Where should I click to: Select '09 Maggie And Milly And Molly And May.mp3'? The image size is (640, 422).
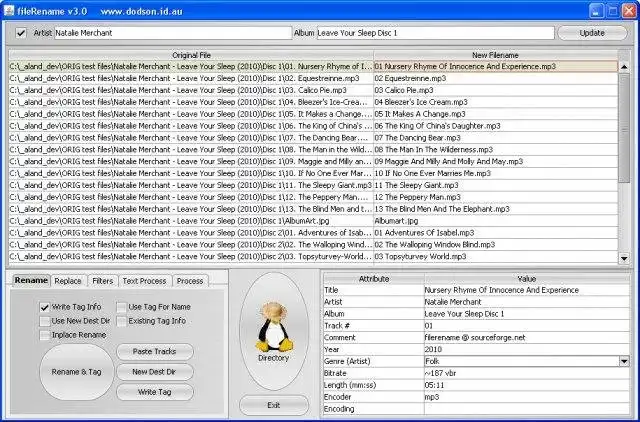(x=496, y=161)
